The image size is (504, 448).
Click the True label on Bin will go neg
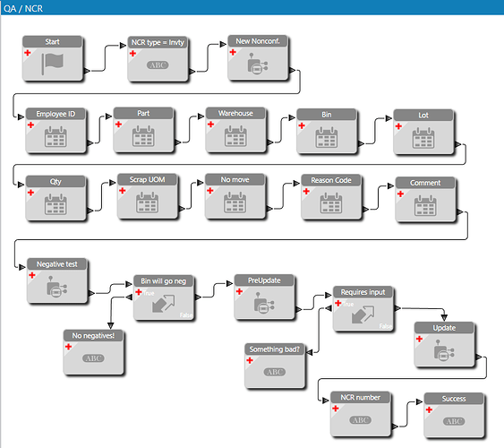[x=149, y=293]
